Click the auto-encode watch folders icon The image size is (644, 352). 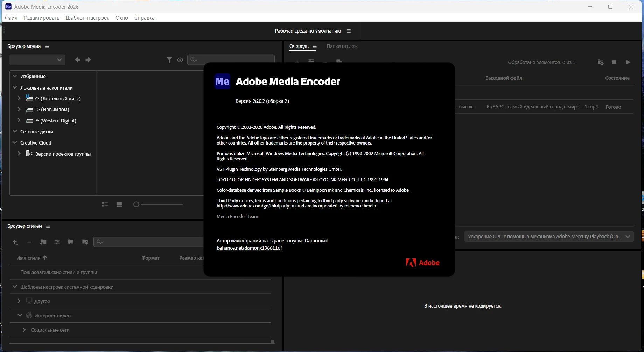pos(601,62)
